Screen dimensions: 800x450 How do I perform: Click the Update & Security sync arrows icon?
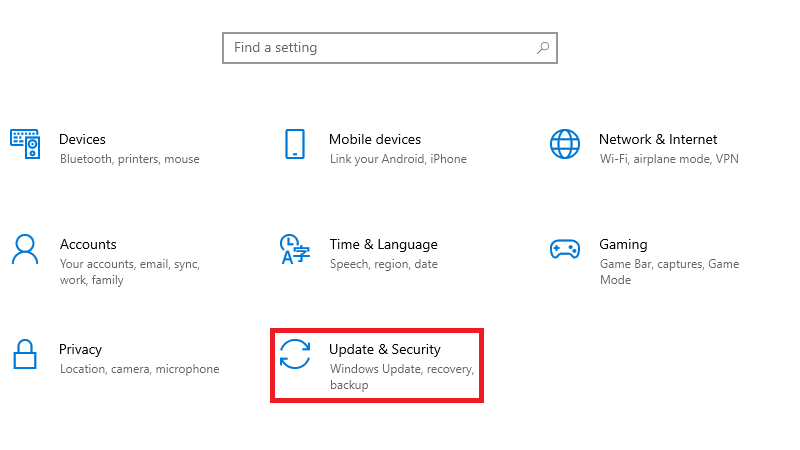click(295, 354)
